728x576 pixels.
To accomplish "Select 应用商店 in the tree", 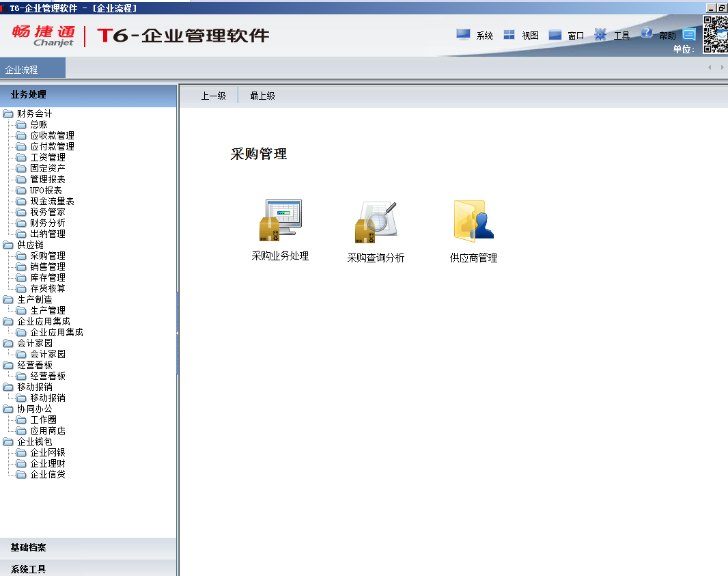I will 48,430.
